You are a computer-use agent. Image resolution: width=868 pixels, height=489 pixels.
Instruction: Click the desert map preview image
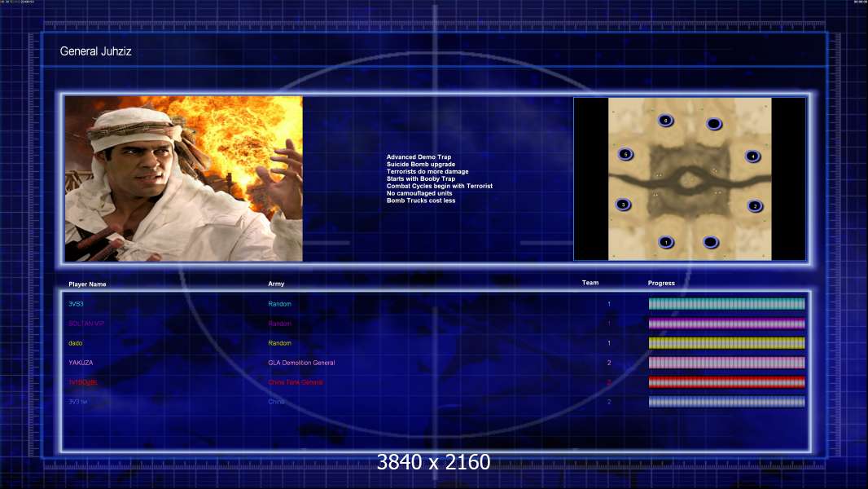(690, 178)
